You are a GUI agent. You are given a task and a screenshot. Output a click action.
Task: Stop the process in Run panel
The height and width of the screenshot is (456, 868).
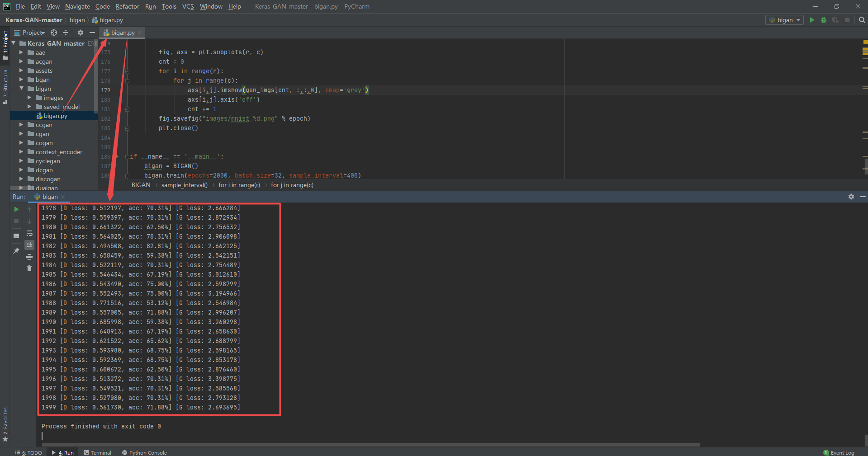tap(16, 221)
